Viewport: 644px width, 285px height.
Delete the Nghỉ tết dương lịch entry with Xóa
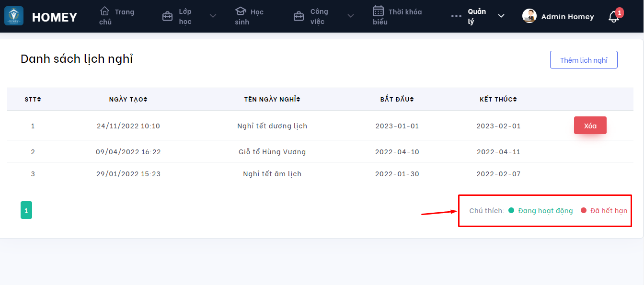(x=590, y=125)
